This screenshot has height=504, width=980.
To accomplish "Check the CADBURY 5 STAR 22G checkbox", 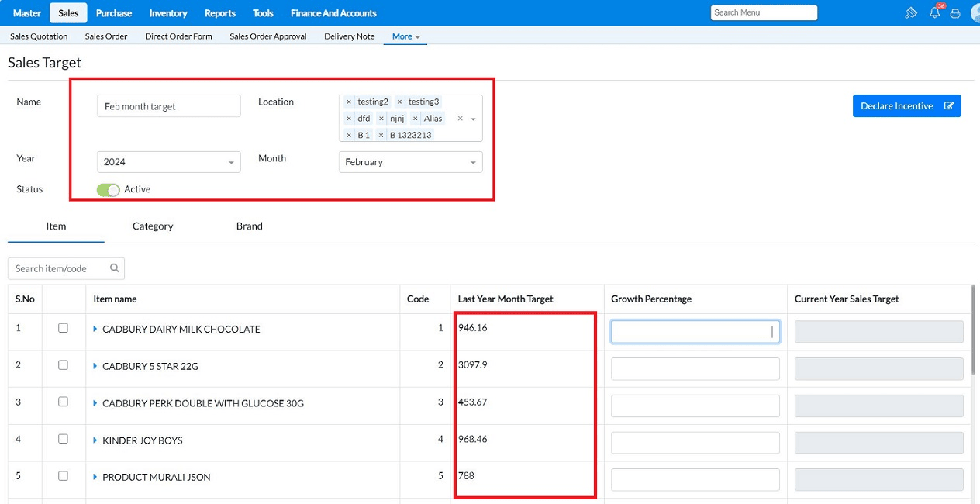I will (64, 365).
